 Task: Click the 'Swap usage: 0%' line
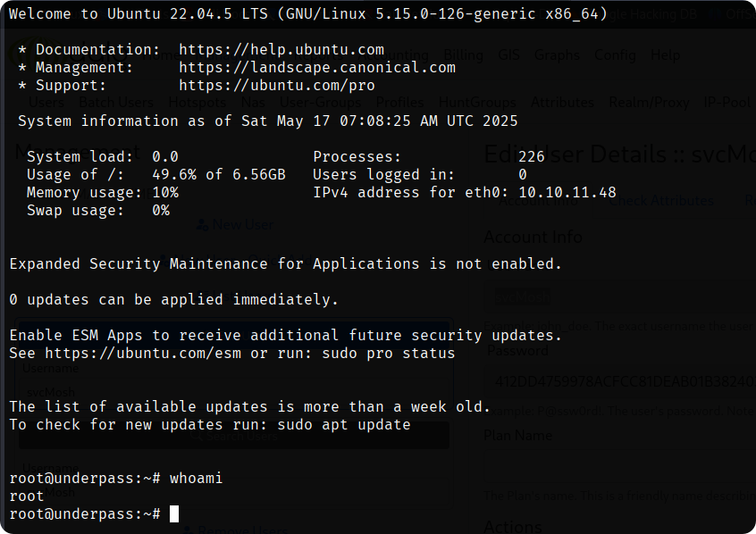click(98, 210)
